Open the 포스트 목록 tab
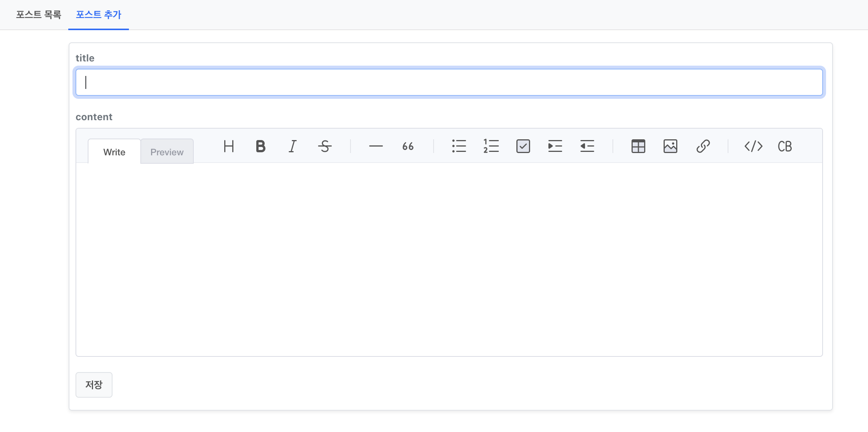The height and width of the screenshot is (432, 868). 39,15
